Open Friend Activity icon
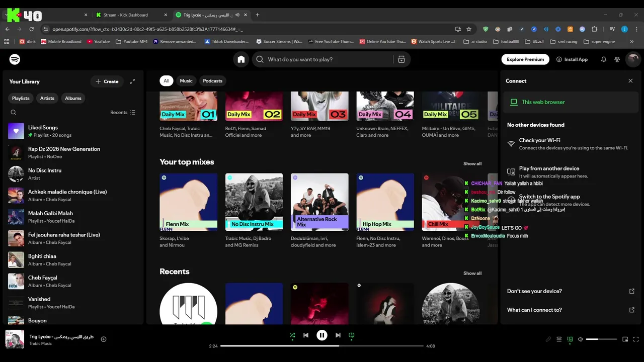This screenshot has width=644, height=362. 617,59
